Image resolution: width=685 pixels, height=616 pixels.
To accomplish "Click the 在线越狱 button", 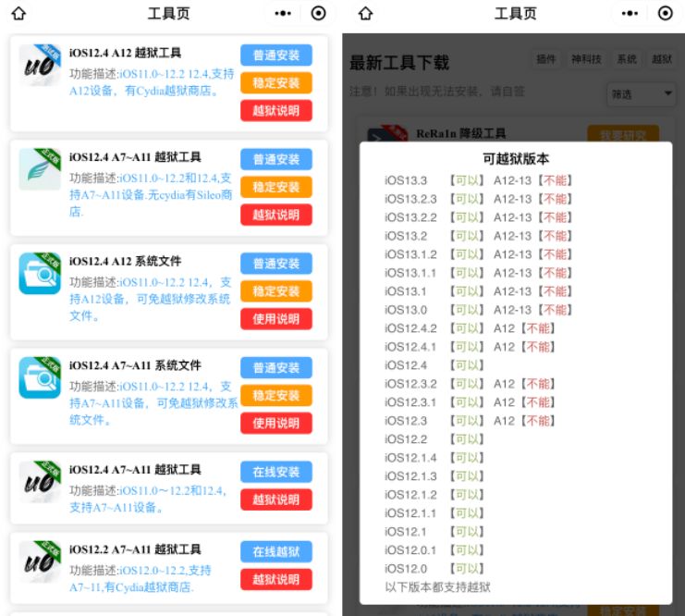I will (276, 552).
